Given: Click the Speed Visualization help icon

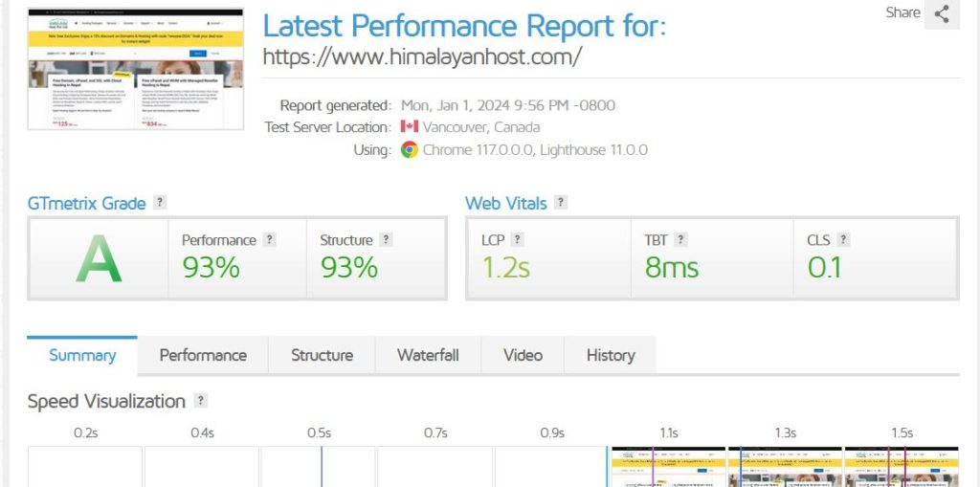Looking at the screenshot, I should tap(200, 401).
